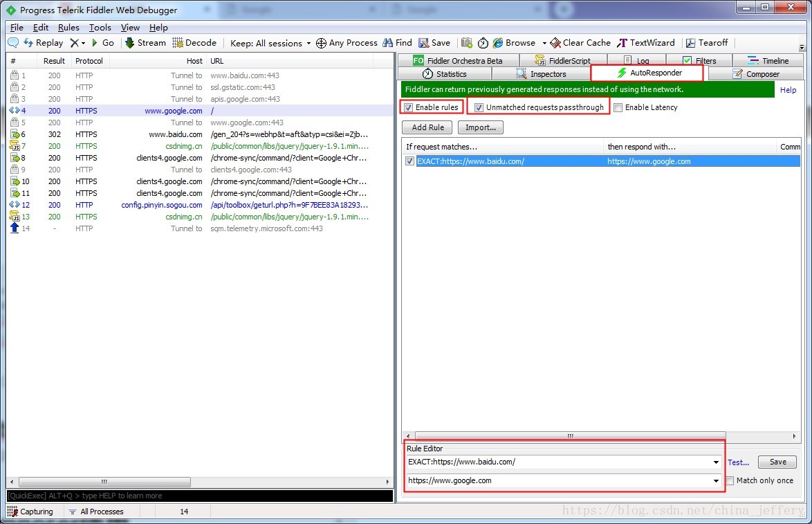Open the Remove sessions X dropdown
This screenshot has height=524, width=812.
click(x=77, y=42)
